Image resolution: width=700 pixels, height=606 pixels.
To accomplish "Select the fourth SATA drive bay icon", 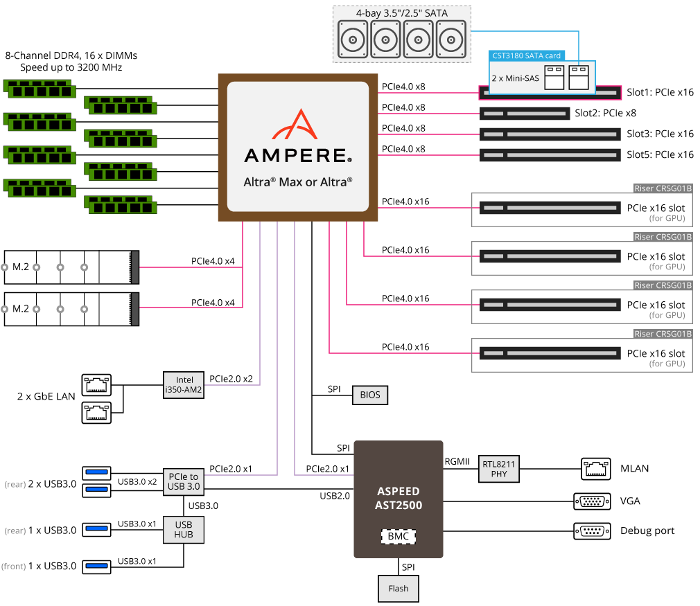I will point(451,39).
